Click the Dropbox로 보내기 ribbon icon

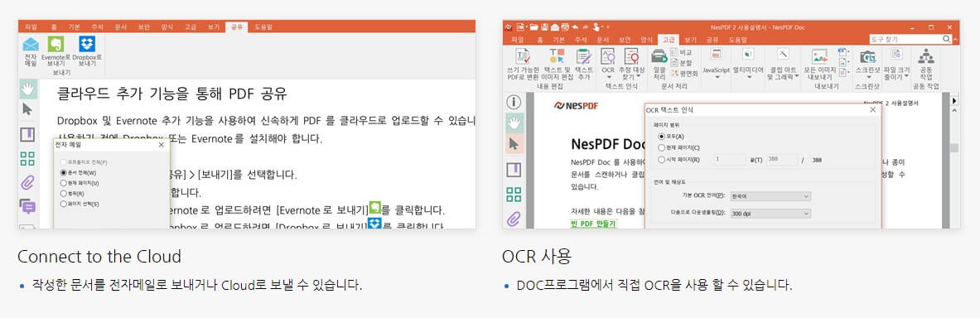[87, 45]
